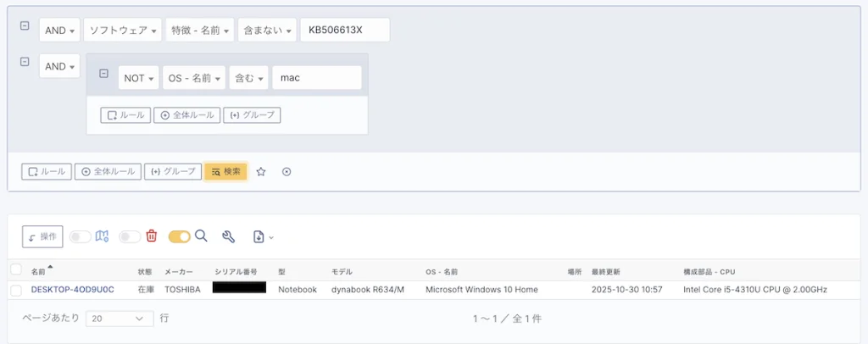The height and width of the screenshot is (344, 868).
Task: Turn off the yellow search toggle switch
Action: pos(180,236)
